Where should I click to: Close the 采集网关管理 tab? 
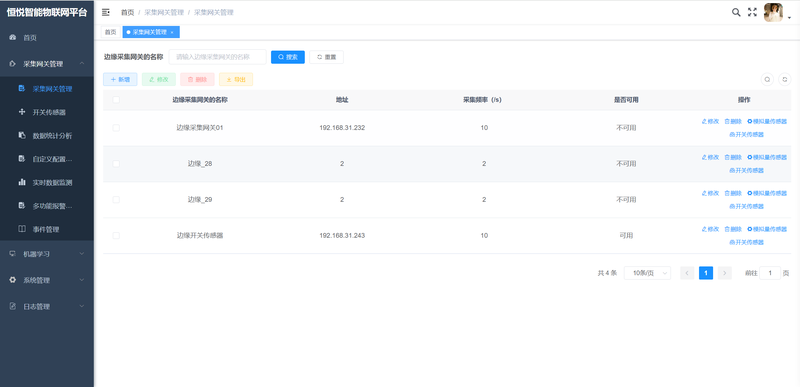pyautogui.click(x=172, y=33)
